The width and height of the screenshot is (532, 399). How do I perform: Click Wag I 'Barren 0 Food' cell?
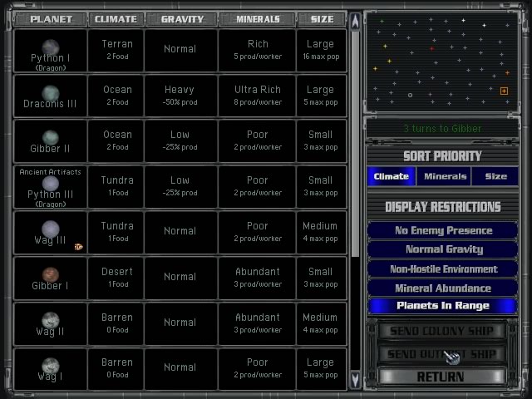[116, 369]
